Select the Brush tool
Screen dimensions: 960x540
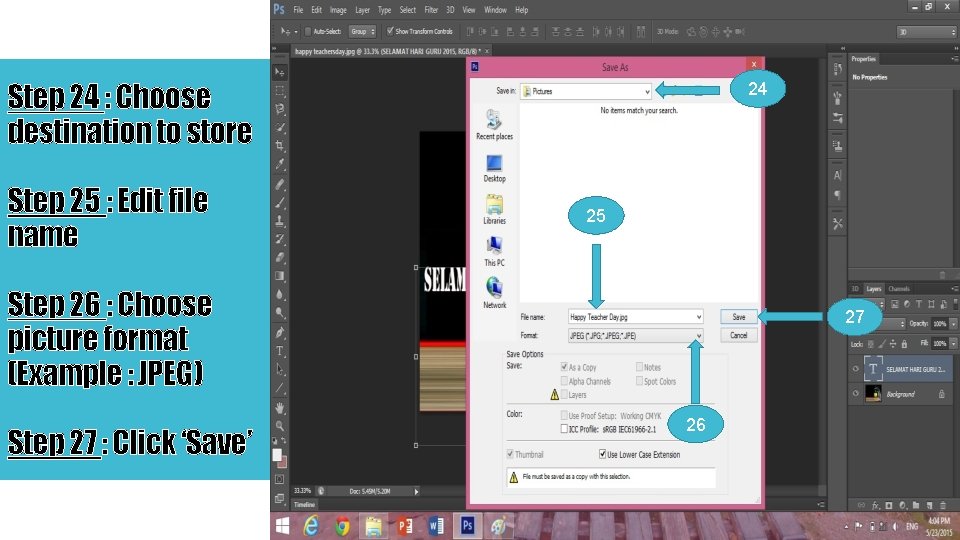click(280, 202)
